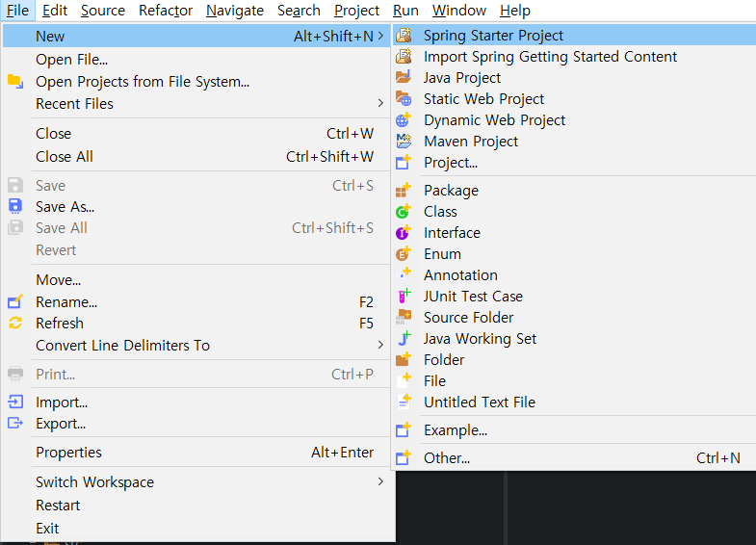This screenshot has width=756, height=545.
Task: Click the Java Project folder icon
Action: coord(404,77)
